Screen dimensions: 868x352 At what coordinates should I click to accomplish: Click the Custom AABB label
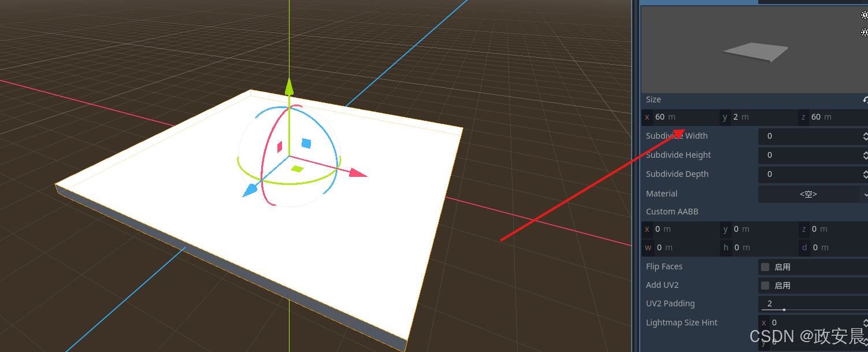(x=672, y=212)
